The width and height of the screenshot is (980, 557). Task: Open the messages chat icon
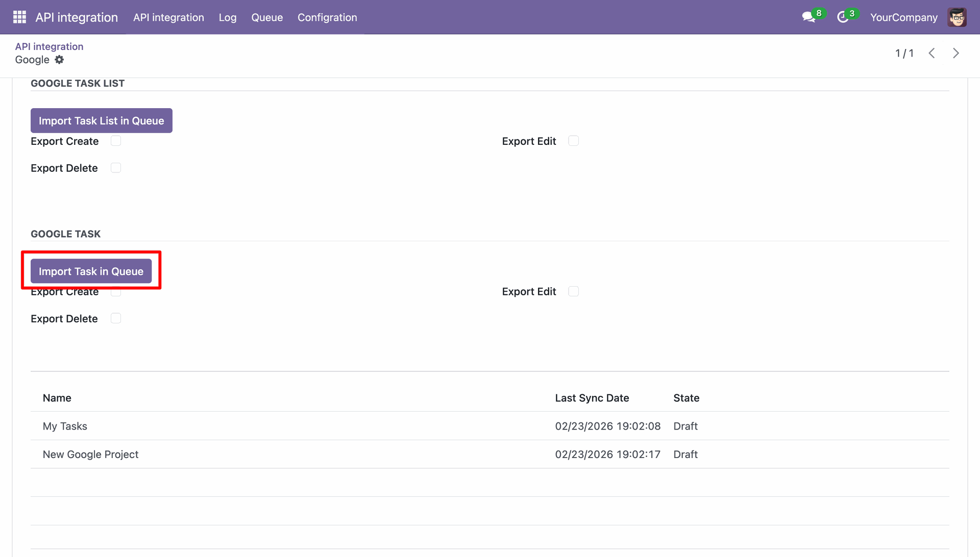pos(808,17)
